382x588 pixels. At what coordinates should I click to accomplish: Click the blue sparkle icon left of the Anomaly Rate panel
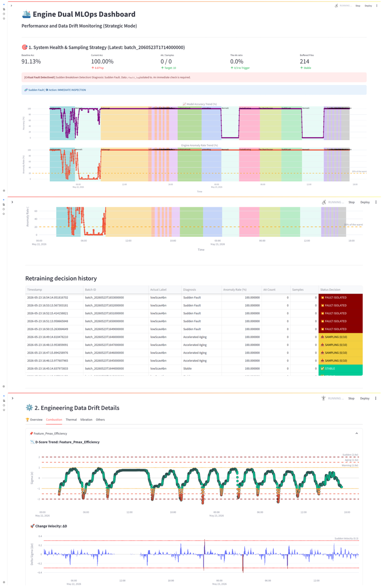click(x=4, y=200)
